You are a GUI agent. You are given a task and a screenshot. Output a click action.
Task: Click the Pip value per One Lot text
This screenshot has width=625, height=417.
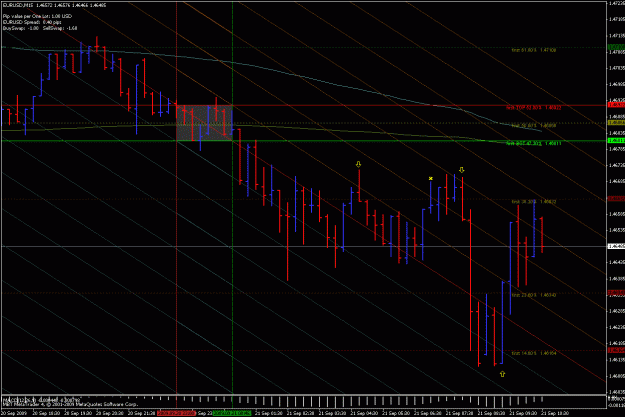tap(37, 16)
